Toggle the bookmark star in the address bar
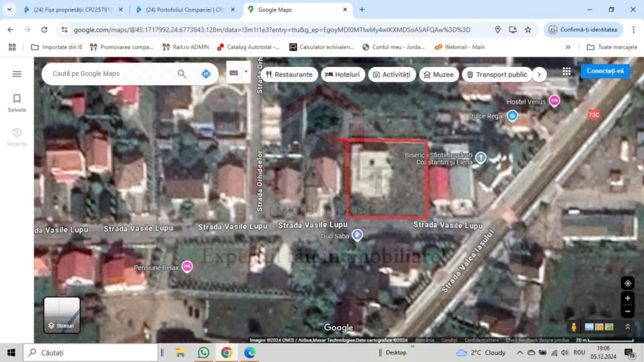The height and width of the screenshot is (362, 644). coord(528,30)
